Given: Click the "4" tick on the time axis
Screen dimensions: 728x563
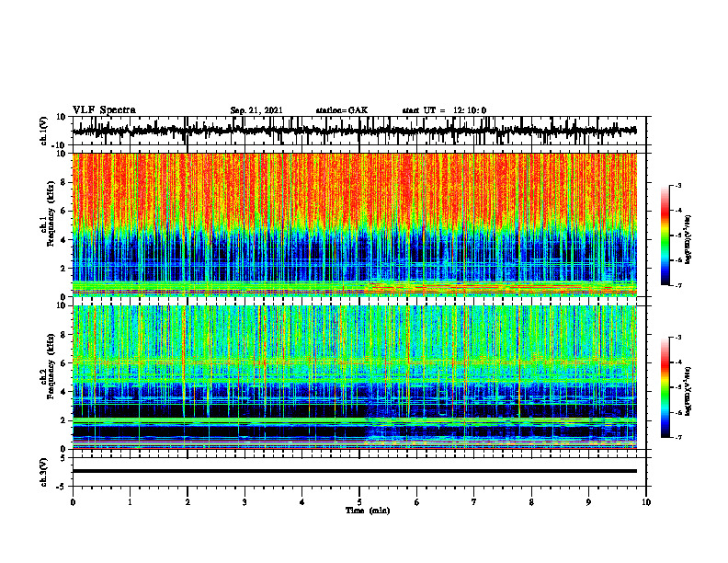Looking at the screenshot, I should [302, 502].
